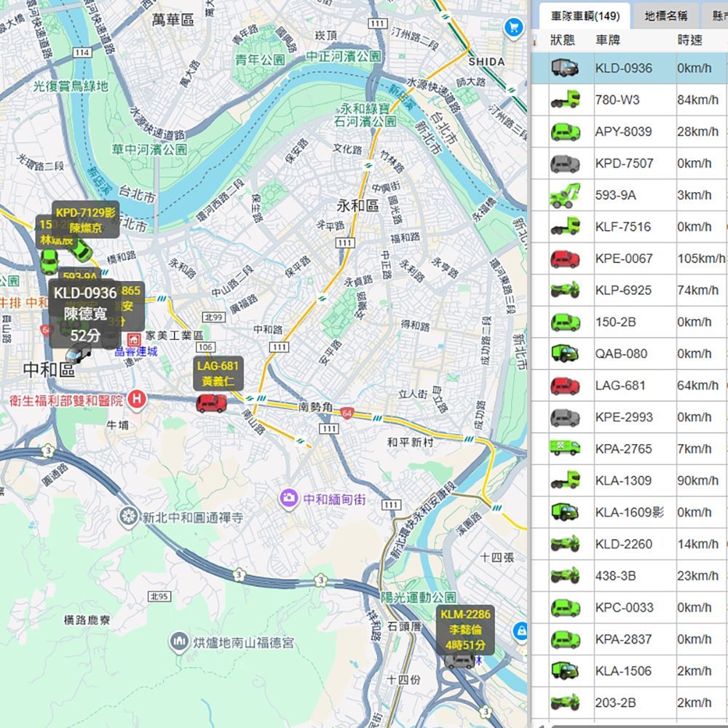Click the 烘爐地南山福德宮 landmark pin

click(x=179, y=642)
